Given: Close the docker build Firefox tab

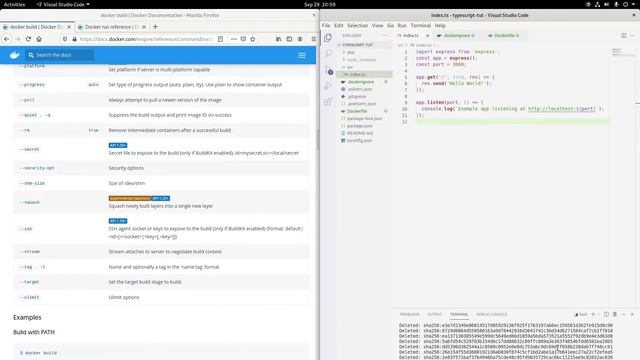Looking at the screenshot, I should click(69, 27).
